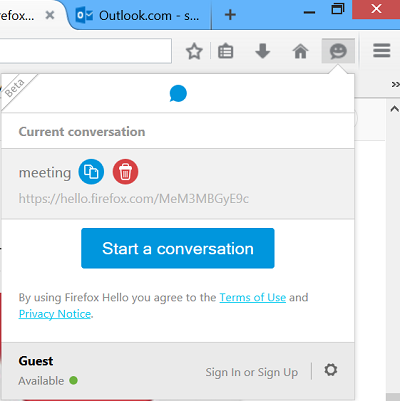Open the Terms of Use link
Viewport: 400px width, 401px height.
pos(253,297)
